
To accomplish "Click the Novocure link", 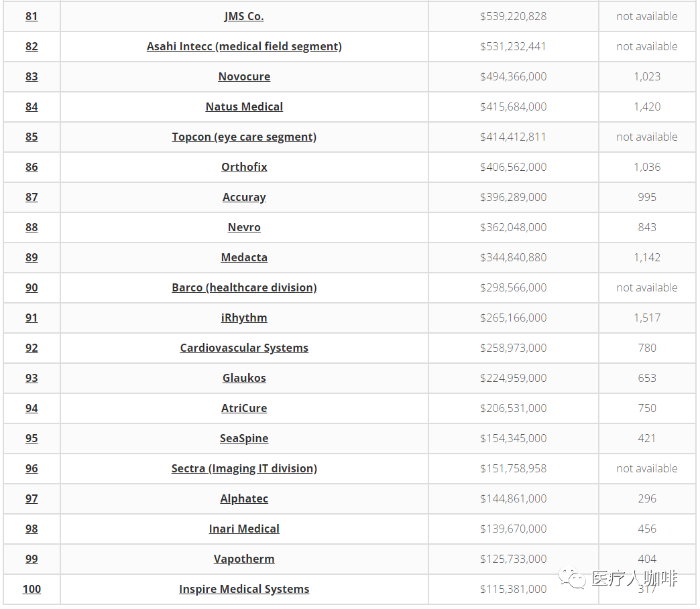I will pos(244,76).
